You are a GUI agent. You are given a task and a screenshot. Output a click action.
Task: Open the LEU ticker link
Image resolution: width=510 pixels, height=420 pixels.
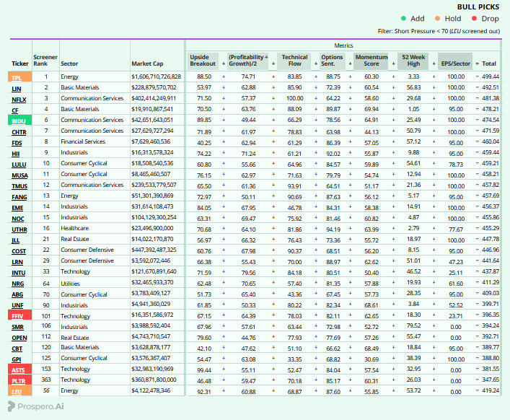(x=17, y=392)
